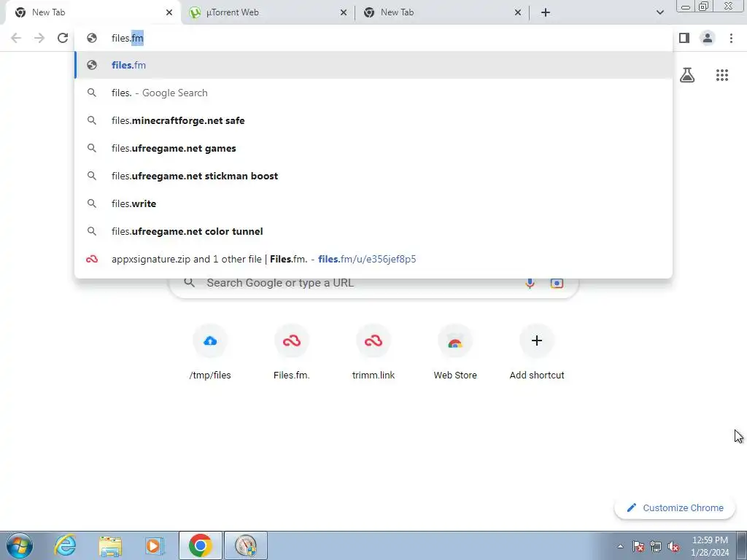Click the Action Center flag icon
The image size is (747, 560).
tap(638, 546)
